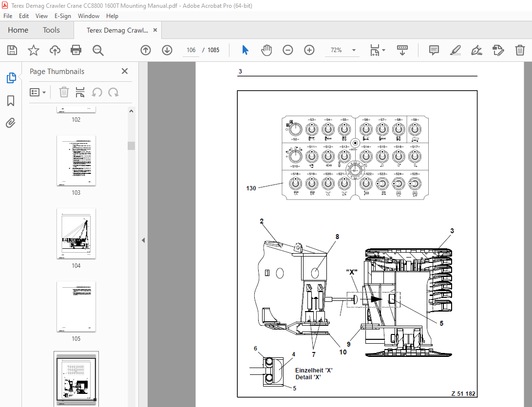Open Page Thumbnails sidebar icon

pos(11,78)
